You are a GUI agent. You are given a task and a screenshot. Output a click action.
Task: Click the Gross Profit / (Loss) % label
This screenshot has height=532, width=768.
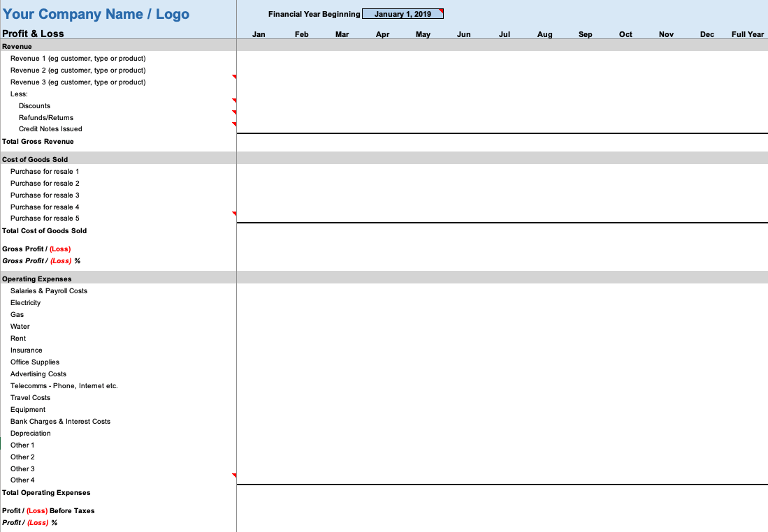[41, 260]
